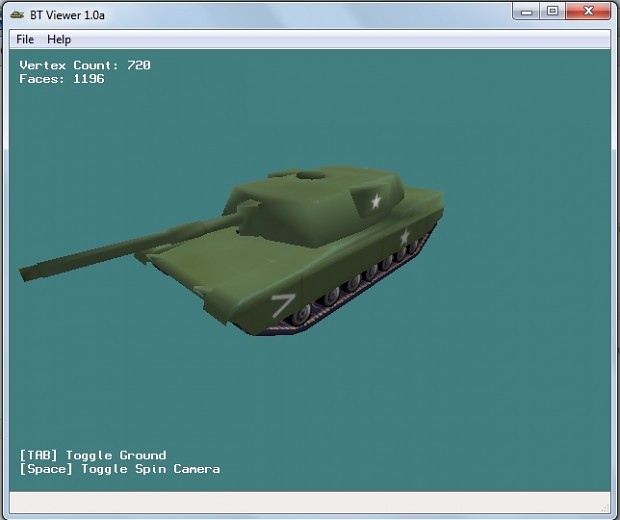Click the window resize grip in status bar

[605, 508]
